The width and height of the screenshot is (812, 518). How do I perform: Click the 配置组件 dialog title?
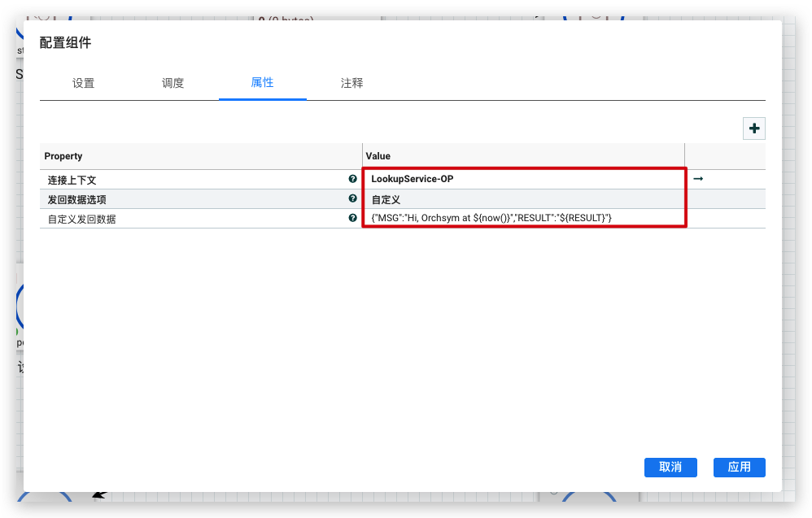pyautogui.click(x=66, y=43)
